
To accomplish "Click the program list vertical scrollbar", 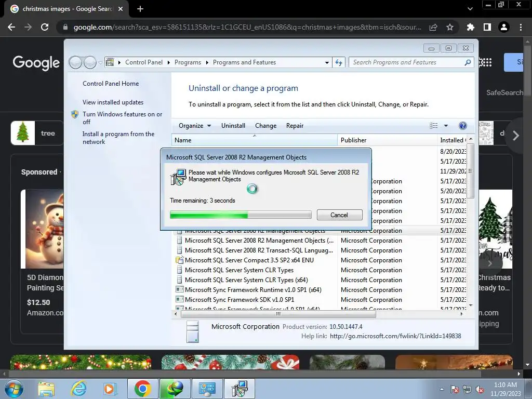I will point(470,171).
